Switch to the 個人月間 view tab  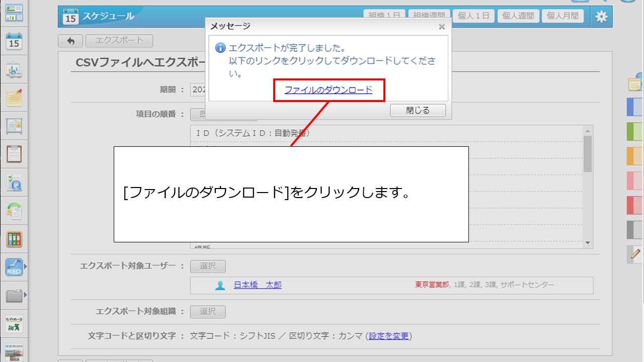coord(562,16)
